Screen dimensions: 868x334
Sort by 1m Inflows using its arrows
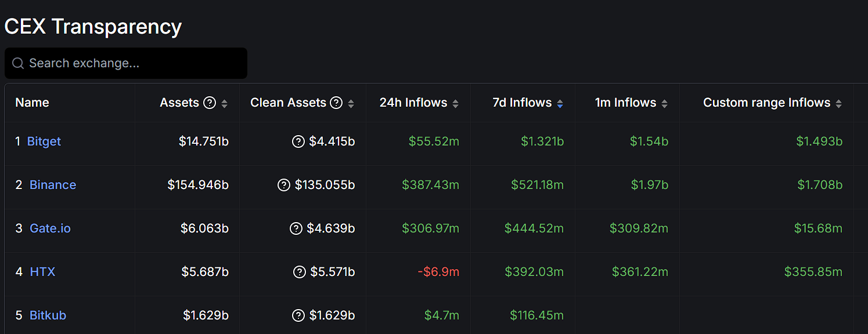(664, 104)
